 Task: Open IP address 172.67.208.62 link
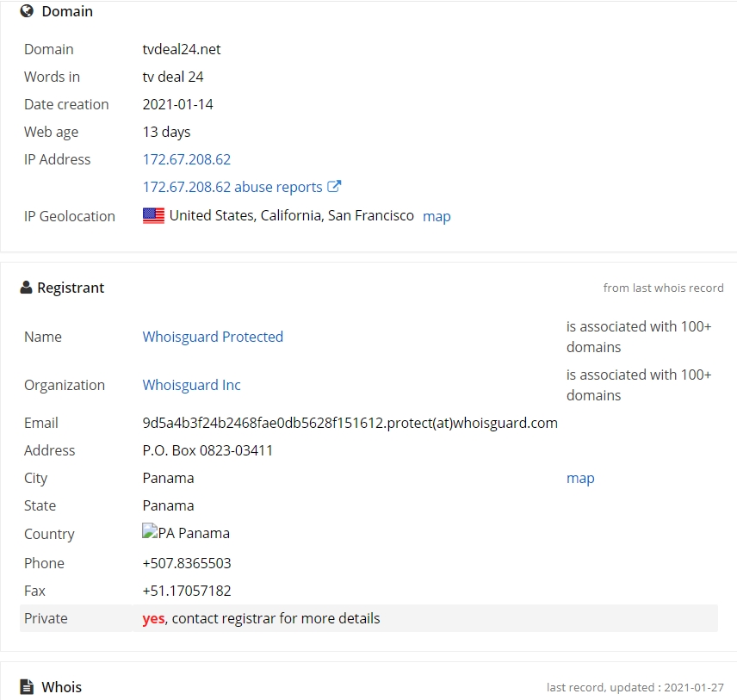click(x=187, y=159)
